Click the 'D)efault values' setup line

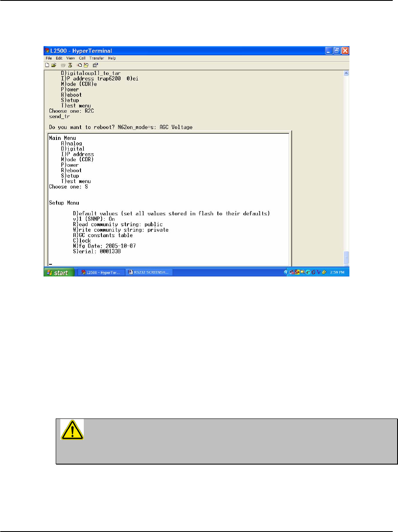171,214
